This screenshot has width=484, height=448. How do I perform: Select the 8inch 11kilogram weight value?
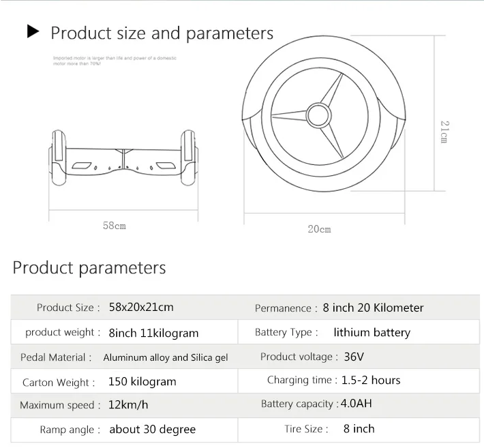[x=153, y=333]
